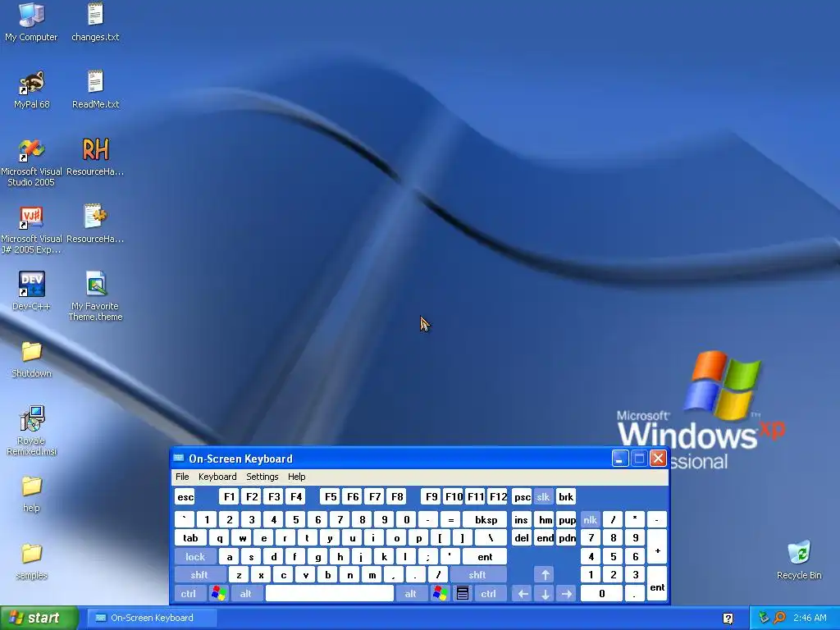Toggle the right alt key
The height and width of the screenshot is (630, 840).
411,594
